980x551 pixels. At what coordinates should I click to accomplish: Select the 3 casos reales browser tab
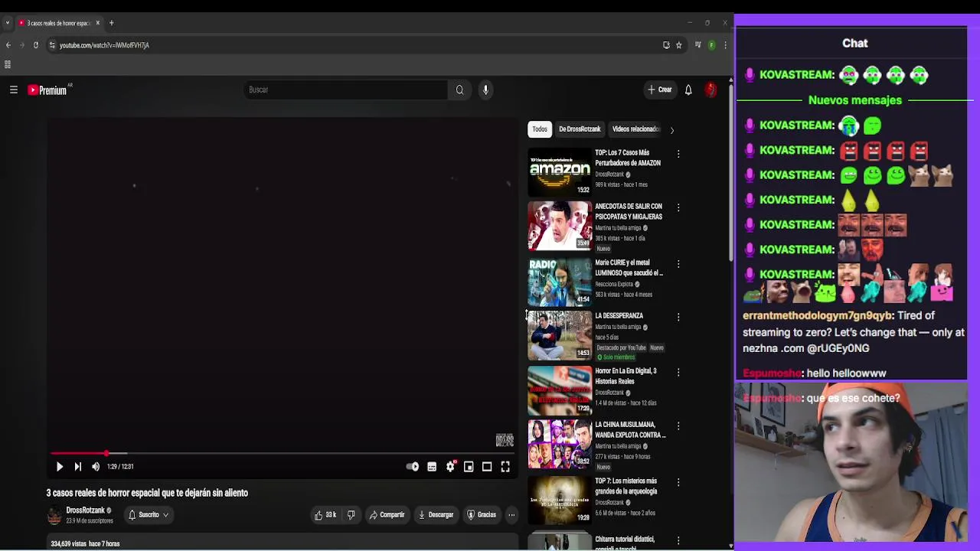tap(60, 23)
